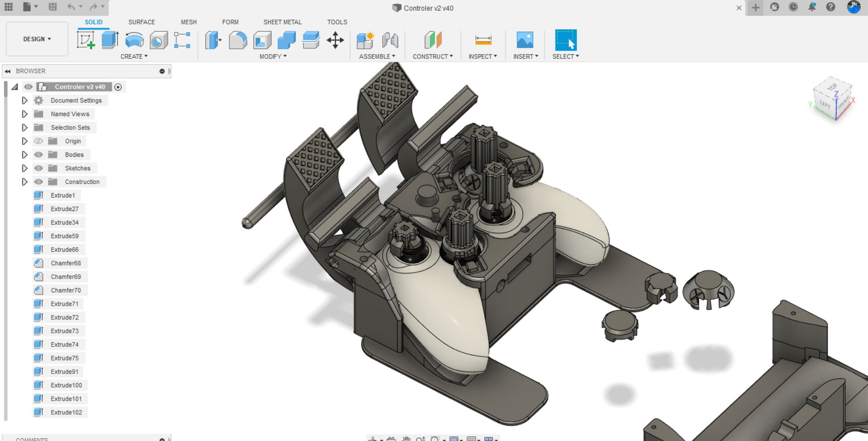Click the New Component icon
The height and width of the screenshot is (441, 868).
point(365,40)
